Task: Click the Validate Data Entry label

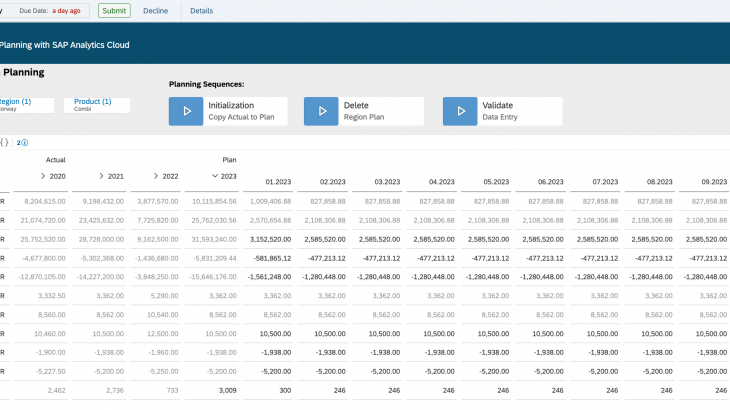Action: tap(500, 111)
